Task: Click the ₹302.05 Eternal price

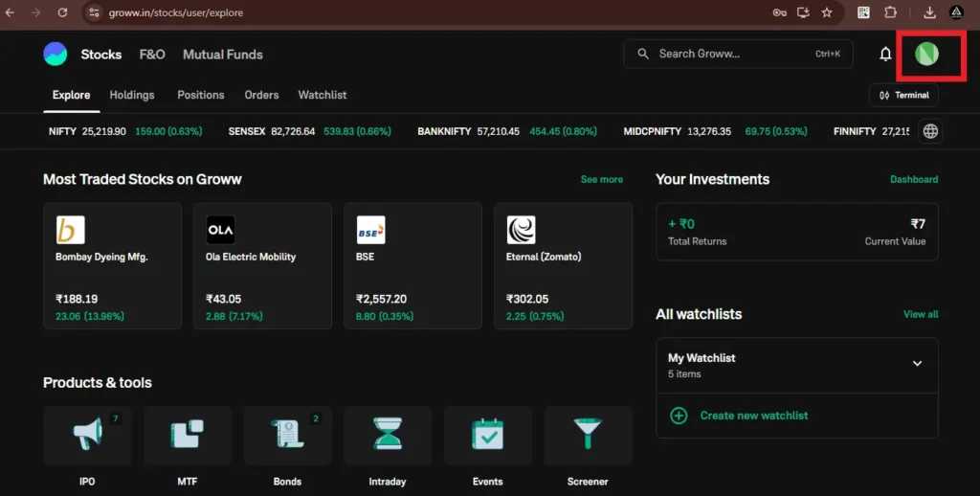Action: pyautogui.click(x=527, y=299)
